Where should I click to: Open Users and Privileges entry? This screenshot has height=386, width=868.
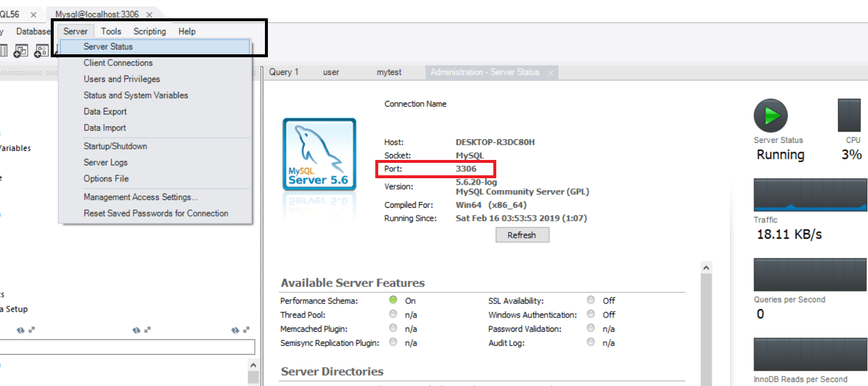pos(155,79)
